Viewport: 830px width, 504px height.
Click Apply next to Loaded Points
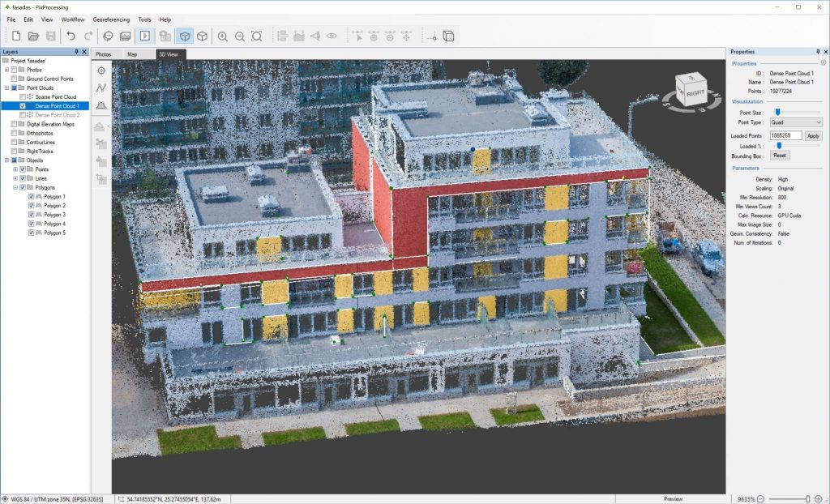813,135
